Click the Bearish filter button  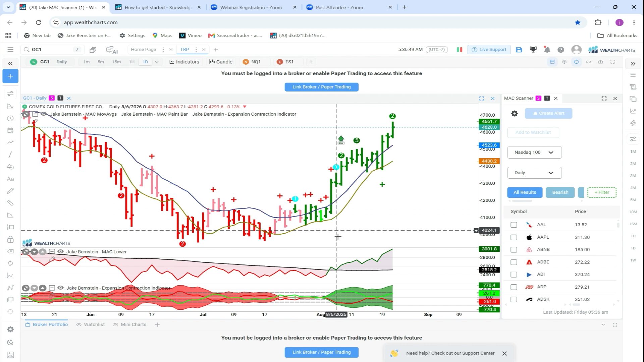(x=560, y=192)
